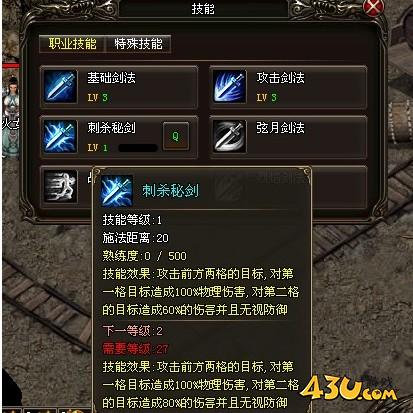Click the 43U.com watermark logo

coord(348,388)
